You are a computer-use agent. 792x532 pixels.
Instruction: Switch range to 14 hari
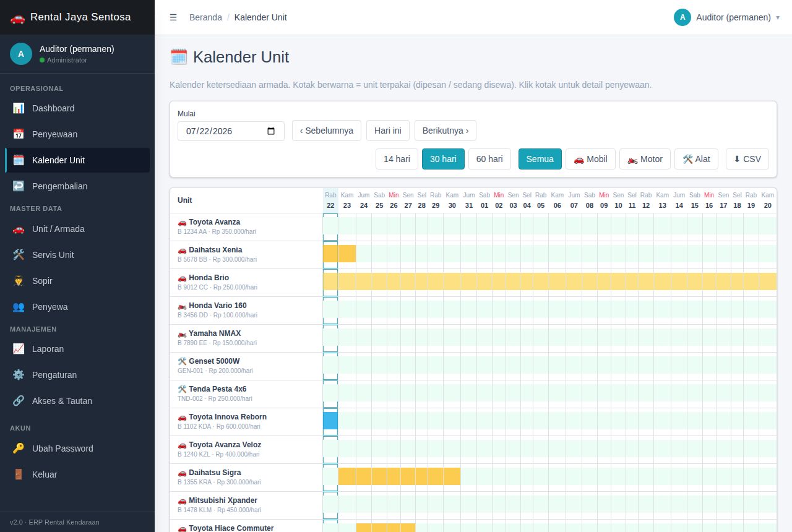click(397, 159)
